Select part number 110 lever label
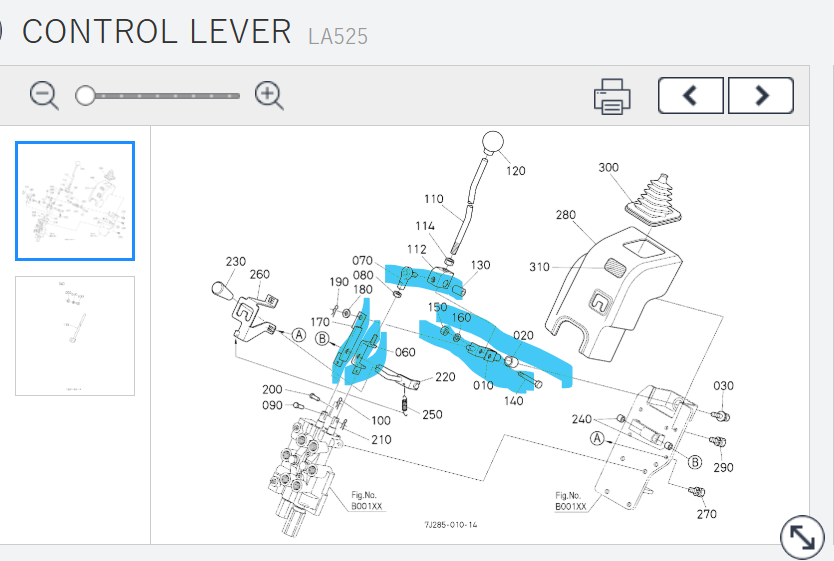The height and width of the screenshot is (561, 834). click(433, 199)
